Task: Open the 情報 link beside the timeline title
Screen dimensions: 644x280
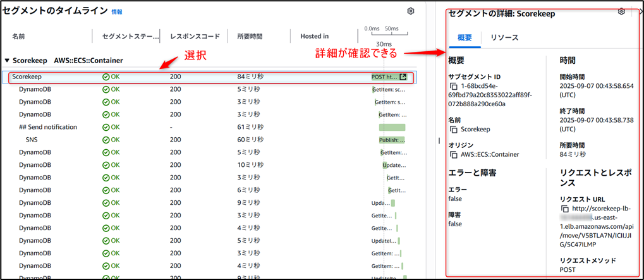Action: click(x=117, y=12)
